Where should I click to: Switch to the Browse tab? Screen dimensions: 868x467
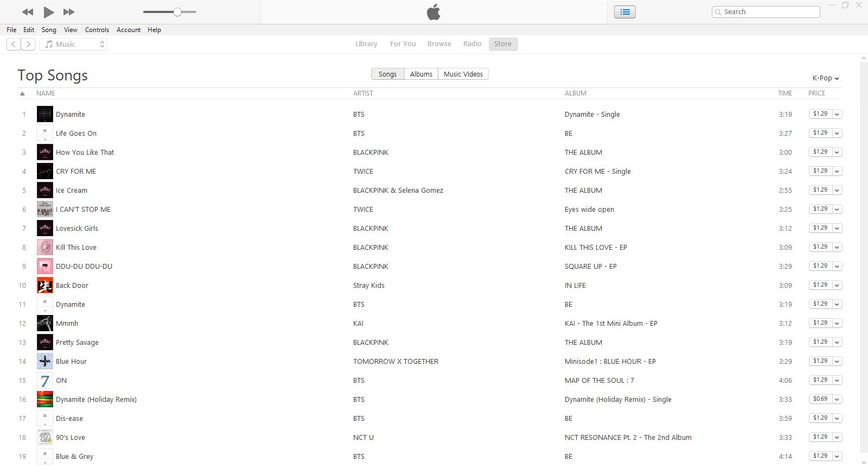coord(439,44)
